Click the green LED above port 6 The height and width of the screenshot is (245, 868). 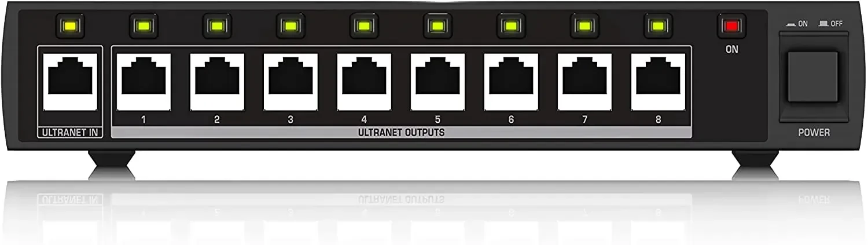510,26
